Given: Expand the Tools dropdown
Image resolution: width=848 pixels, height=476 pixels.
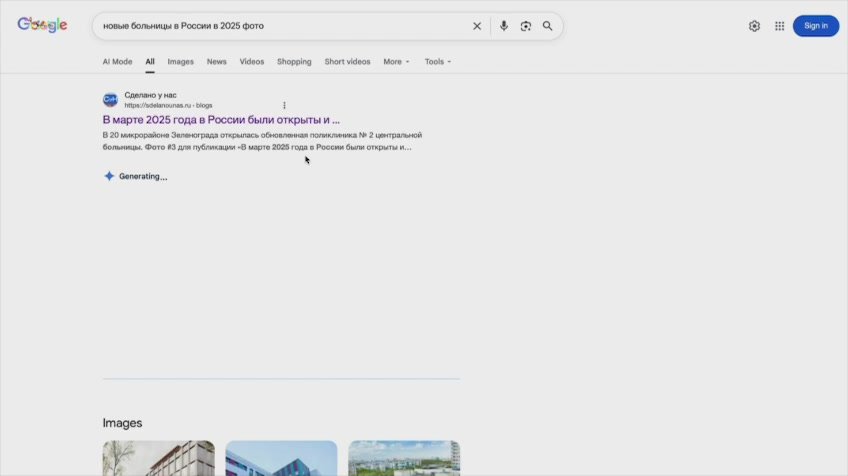Looking at the screenshot, I should point(437,62).
